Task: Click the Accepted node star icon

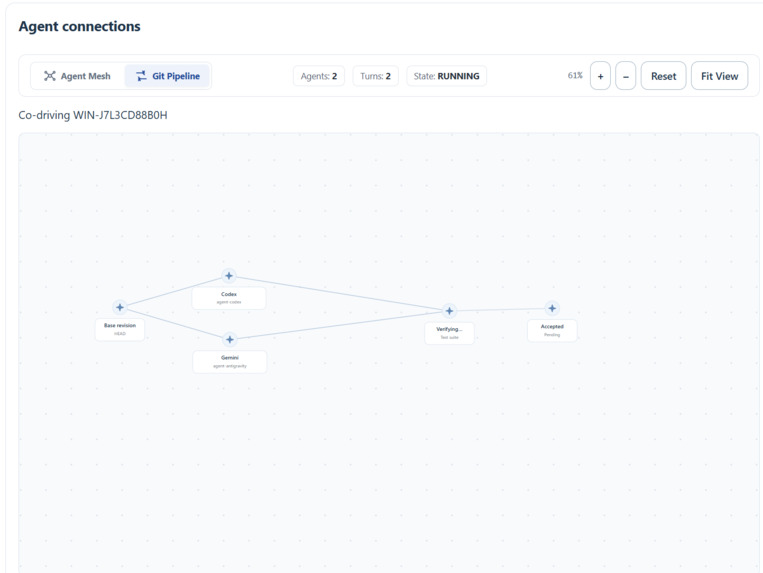Action: click(552, 308)
